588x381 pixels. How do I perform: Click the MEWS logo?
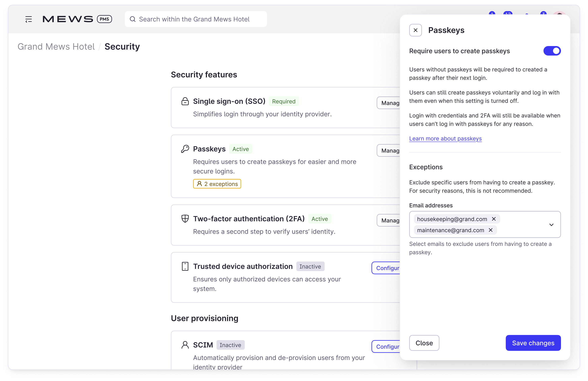68,19
